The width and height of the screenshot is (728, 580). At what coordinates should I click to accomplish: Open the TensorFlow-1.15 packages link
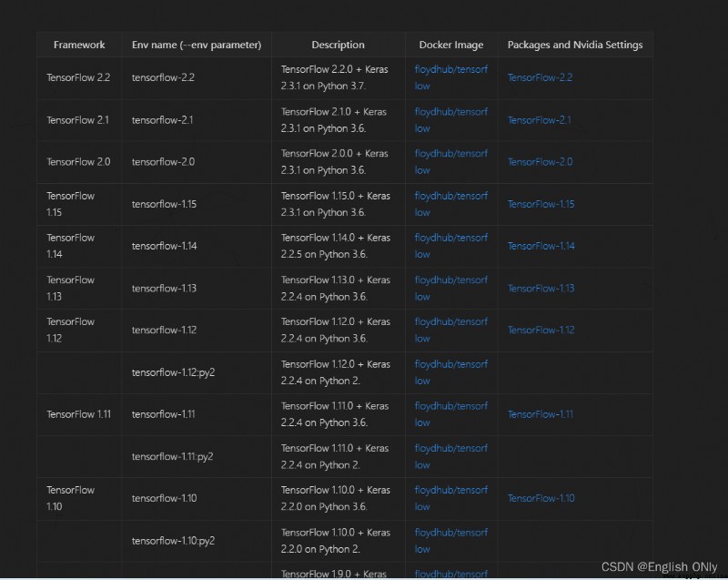pyautogui.click(x=541, y=204)
